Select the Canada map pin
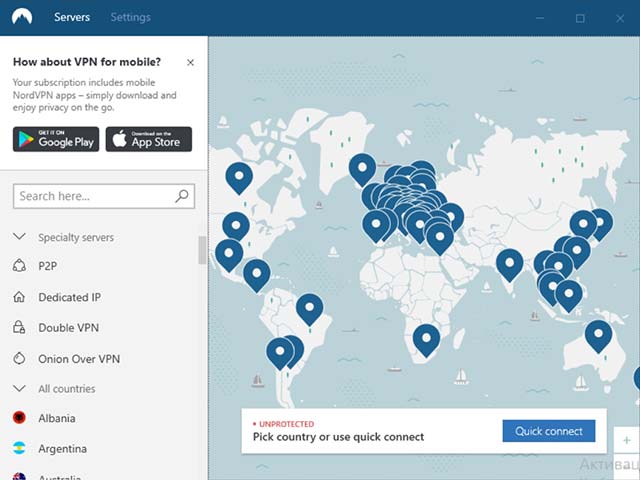Viewport: 640px width, 480px height. pos(239,178)
